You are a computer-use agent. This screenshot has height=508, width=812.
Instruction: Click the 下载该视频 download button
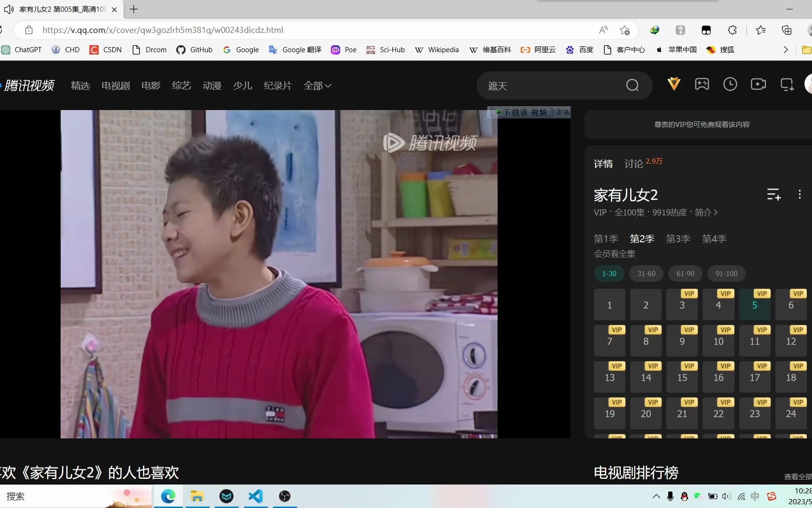pyautogui.click(x=522, y=112)
